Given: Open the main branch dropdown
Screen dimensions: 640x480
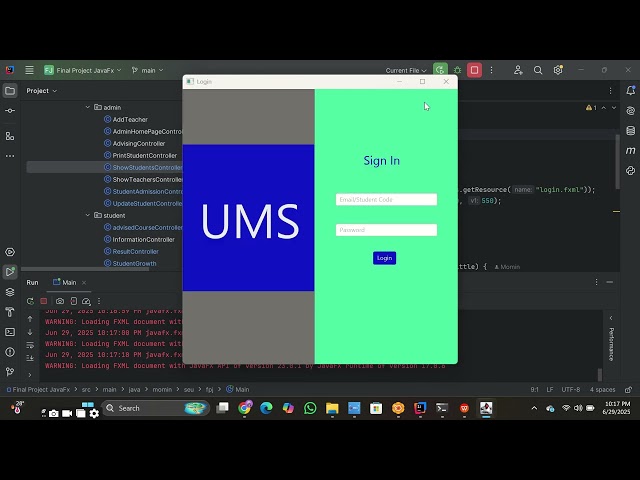Looking at the screenshot, I should pos(147,70).
